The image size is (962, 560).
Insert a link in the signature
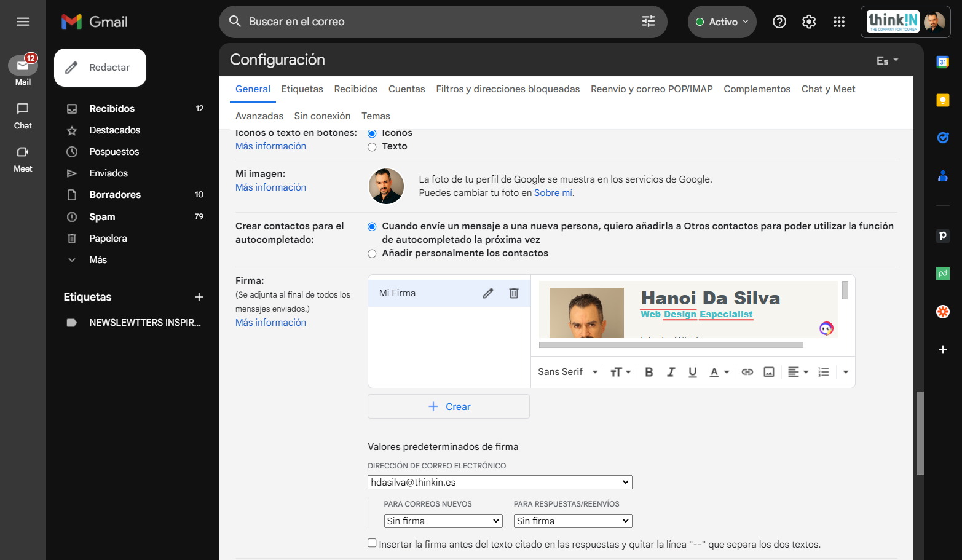pos(747,372)
